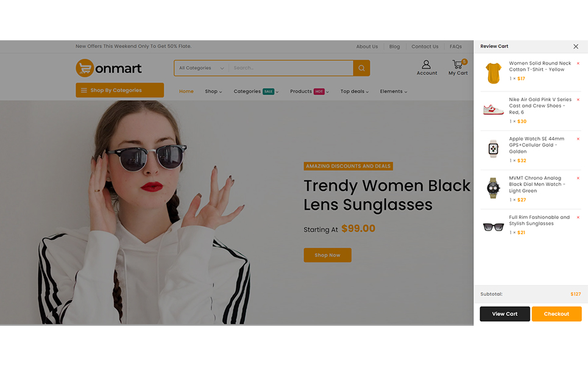588x366 pixels.
Task: Remove Full Rim Sunglasses from cart
Action: [x=578, y=217]
